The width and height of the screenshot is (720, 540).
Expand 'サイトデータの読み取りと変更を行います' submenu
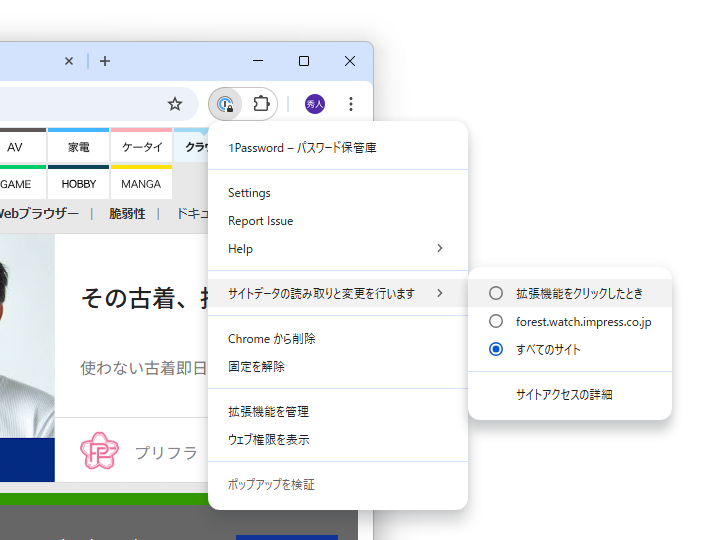tap(338, 293)
